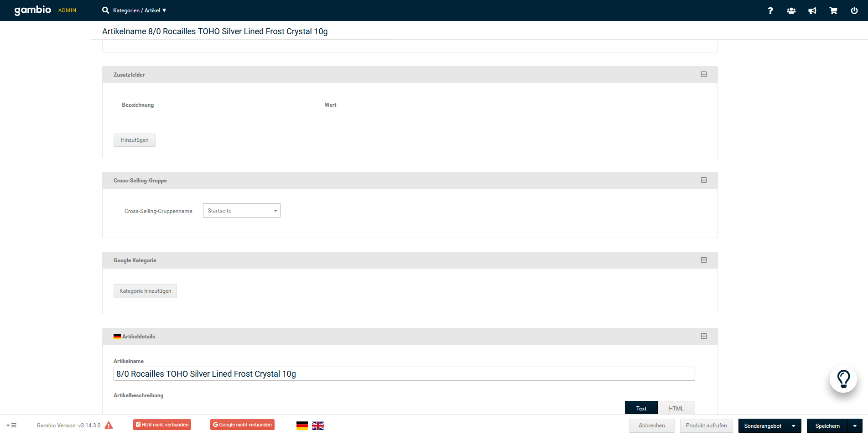Switch to the HTML editor tab

point(676,408)
